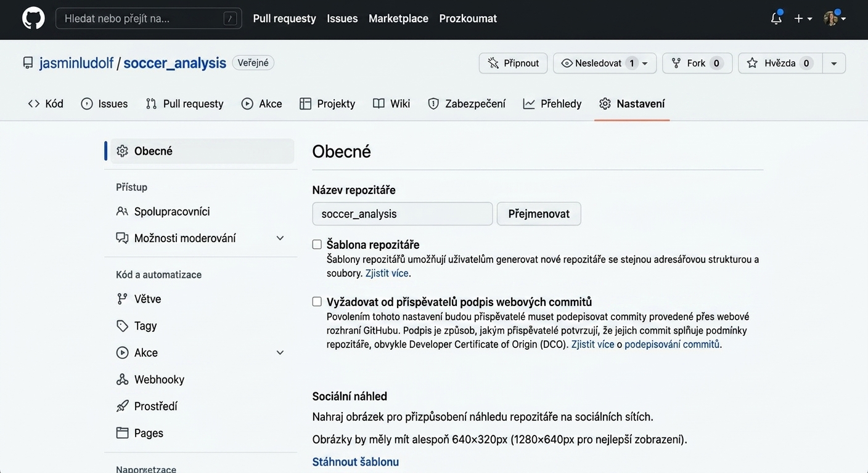
Task: Click the Spolupracovníci people icon
Action: (x=122, y=211)
